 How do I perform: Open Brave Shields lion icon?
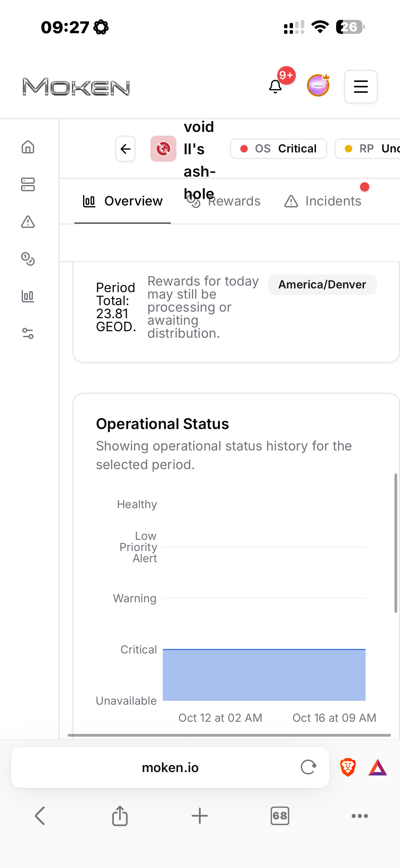coord(348,768)
